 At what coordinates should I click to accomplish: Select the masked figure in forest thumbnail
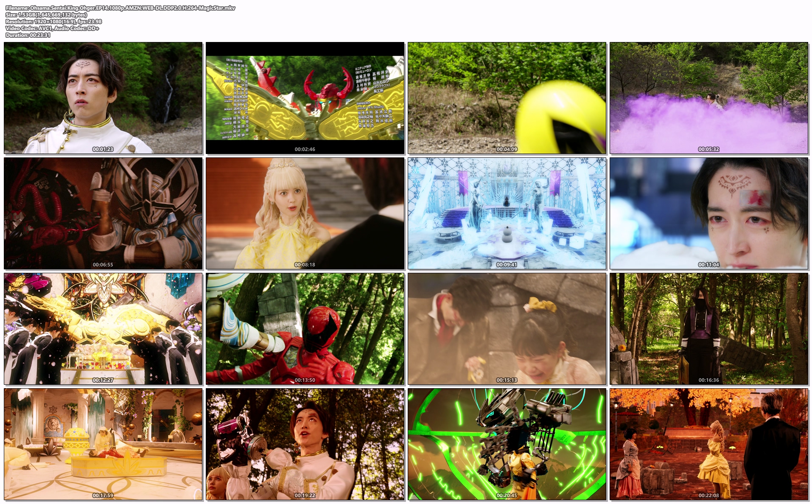(x=709, y=329)
